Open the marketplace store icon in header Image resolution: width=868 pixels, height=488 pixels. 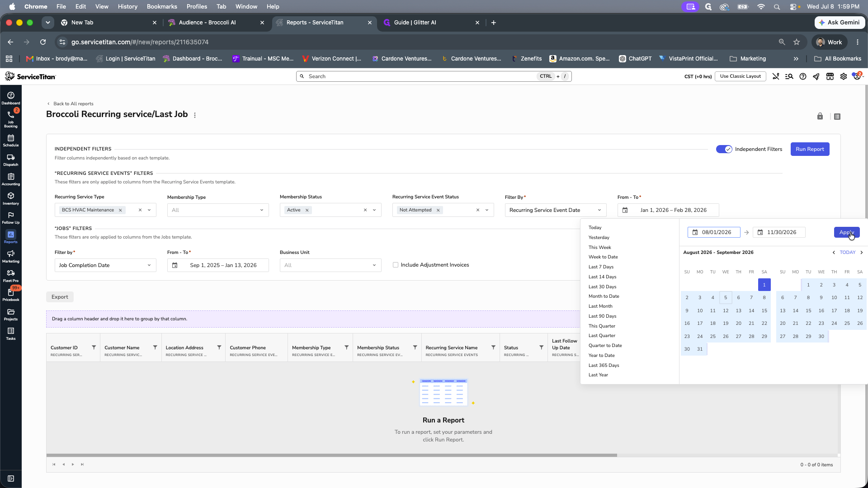(830, 76)
